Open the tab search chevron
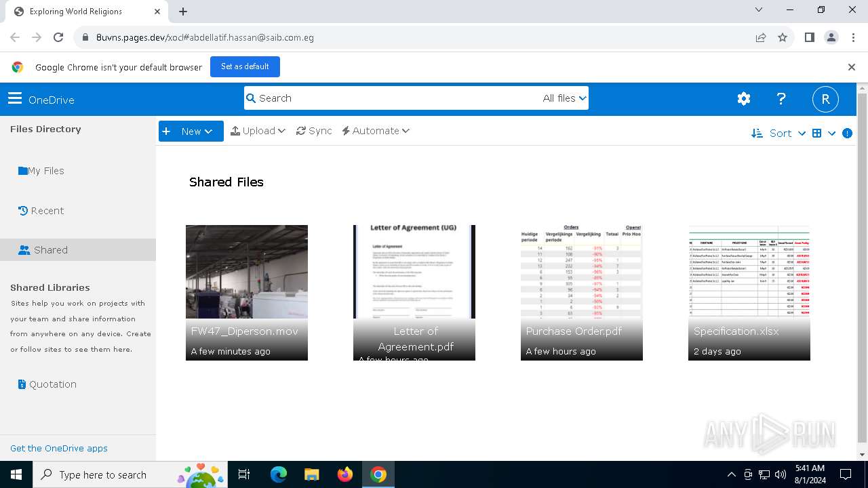The height and width of the screenshot is (488, 868). click(x=759, y=9)
